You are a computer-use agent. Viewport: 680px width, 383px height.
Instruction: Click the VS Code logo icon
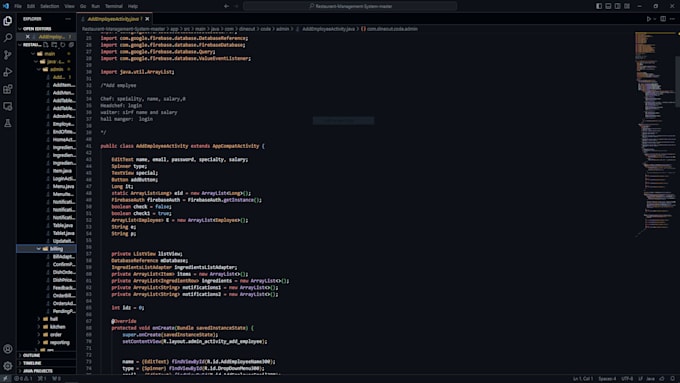6,6
